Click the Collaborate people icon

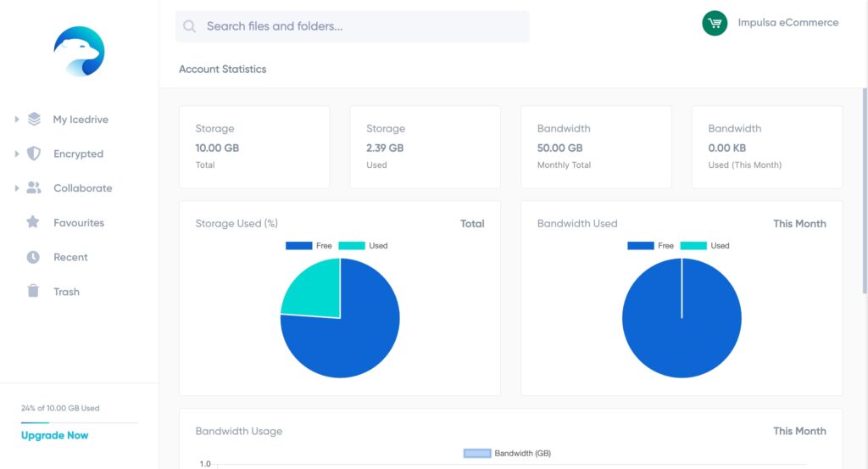tap(34, 188)
